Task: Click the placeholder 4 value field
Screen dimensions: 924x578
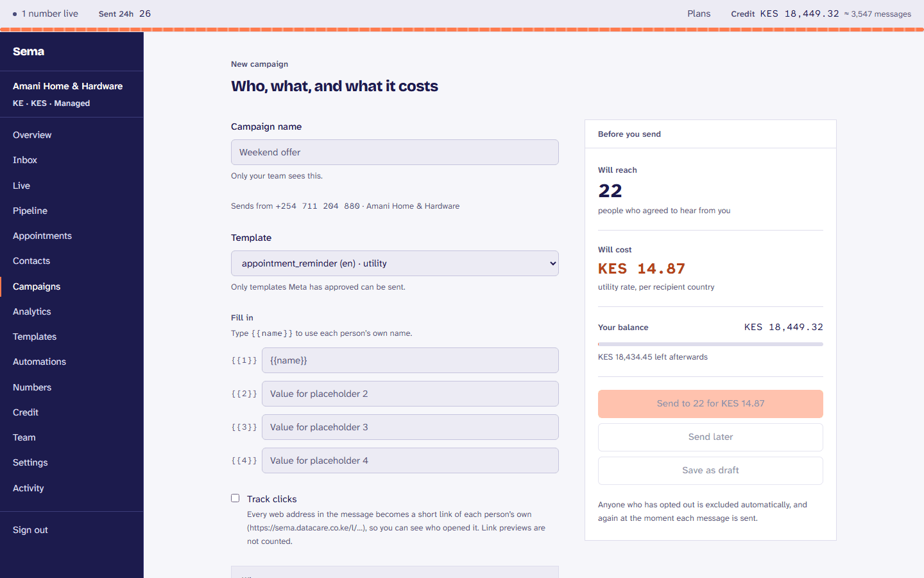Action: pos(410,460)
